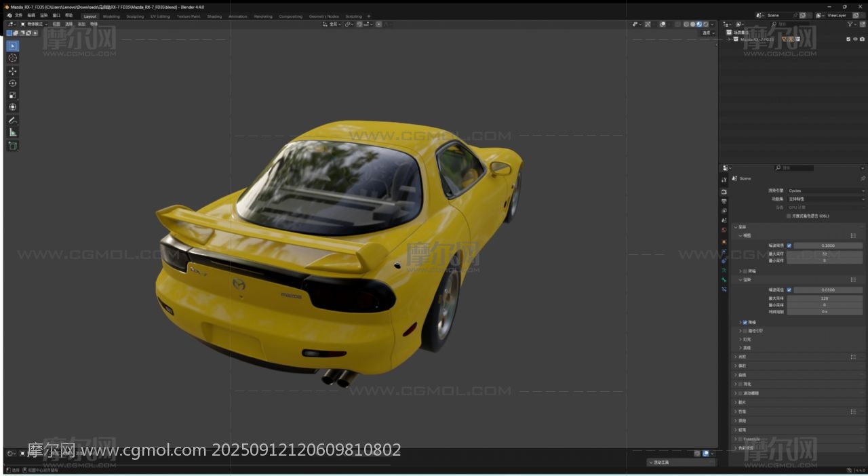Viewport: 868px width, 476px height.
Task: Open the render engine Cycles dropdown
Action: coord(826,191)
